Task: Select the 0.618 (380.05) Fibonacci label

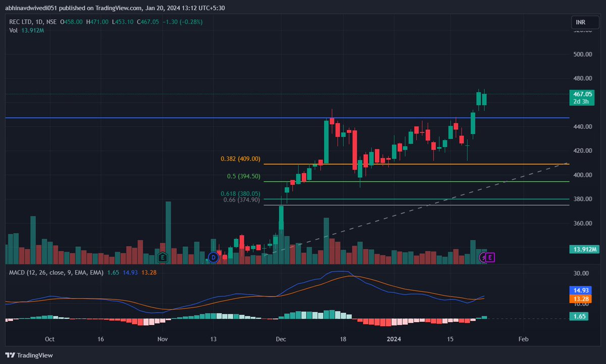Action: point(240,193)
